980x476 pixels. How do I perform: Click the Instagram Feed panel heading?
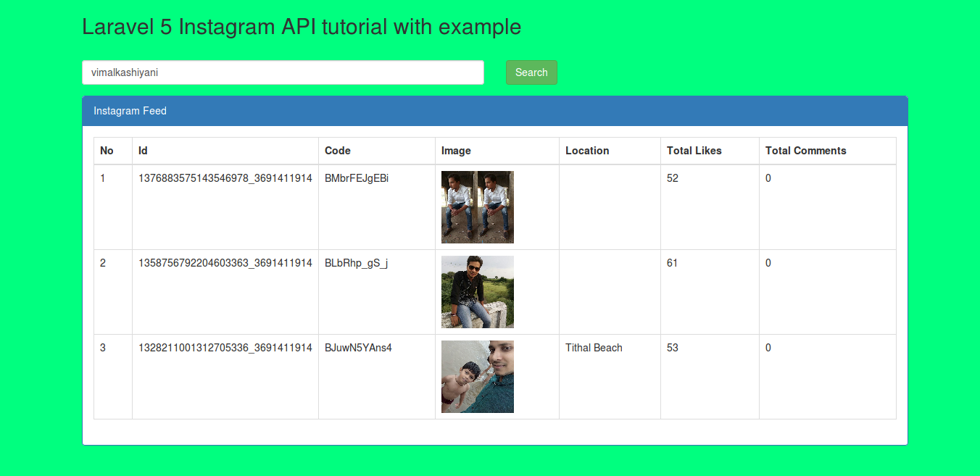pyautogui.click(x=494, y=111)
